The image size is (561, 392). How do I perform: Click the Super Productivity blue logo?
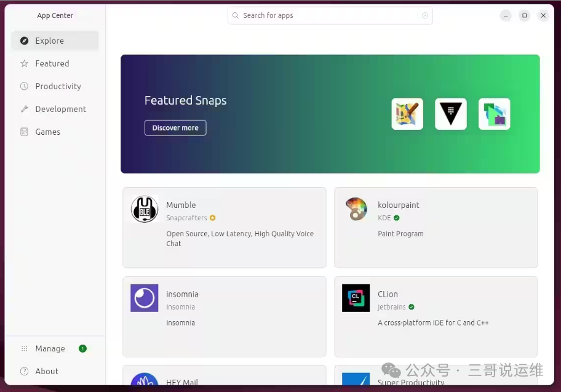[356, 379]
